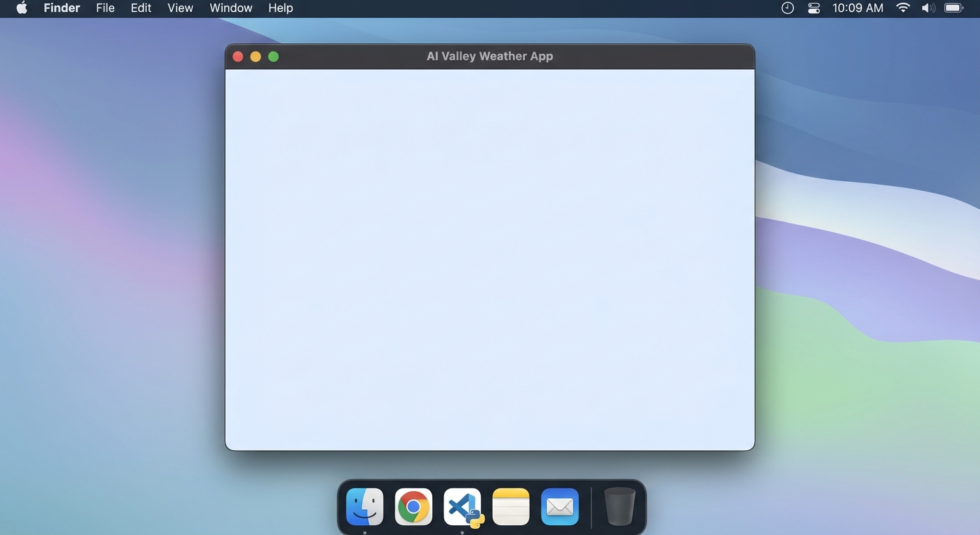
Task: Enter full screen with the green window button
Action: coord(274,56)
